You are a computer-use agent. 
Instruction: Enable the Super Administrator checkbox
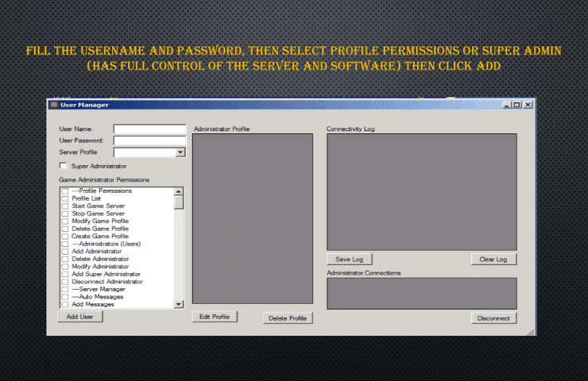pyautogui.click(x=63, y=166)
